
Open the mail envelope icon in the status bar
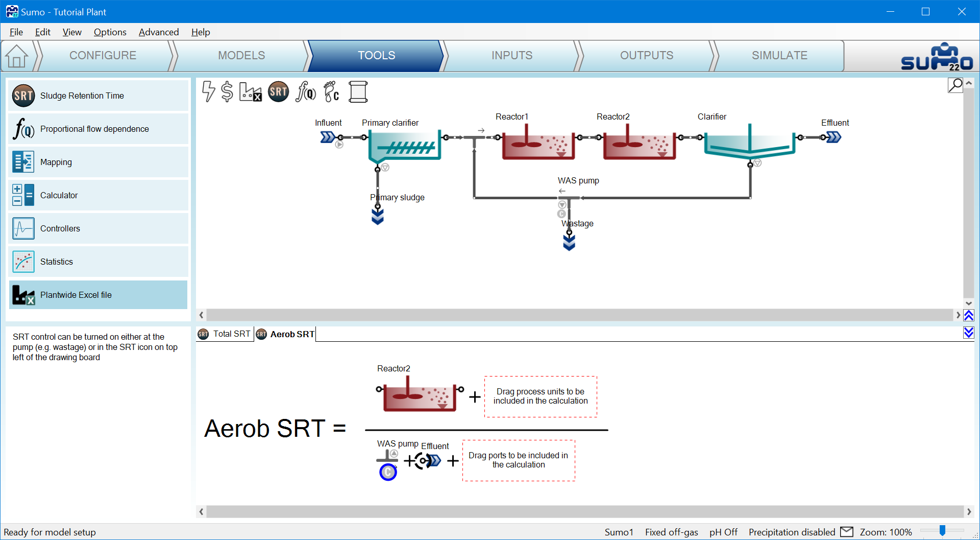click(847, 532)
